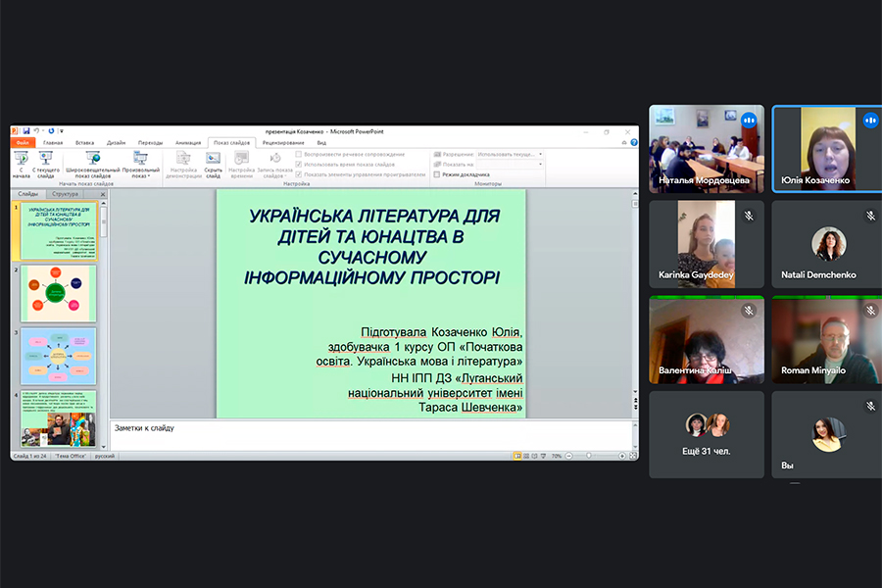Adjust the zoom slider handle in status bar
Image resolution: width=882 pixels, height=588 pixels.
click(x=589, y=456)
